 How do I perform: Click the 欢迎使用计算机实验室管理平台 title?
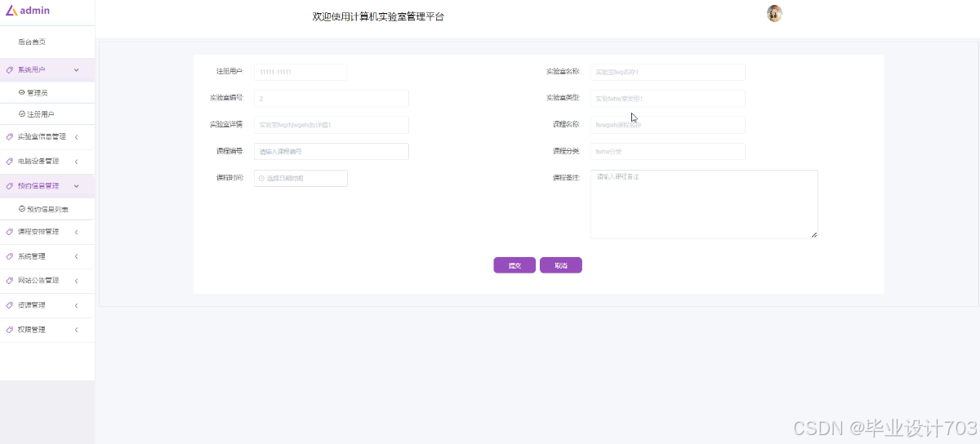pos(378,16)
